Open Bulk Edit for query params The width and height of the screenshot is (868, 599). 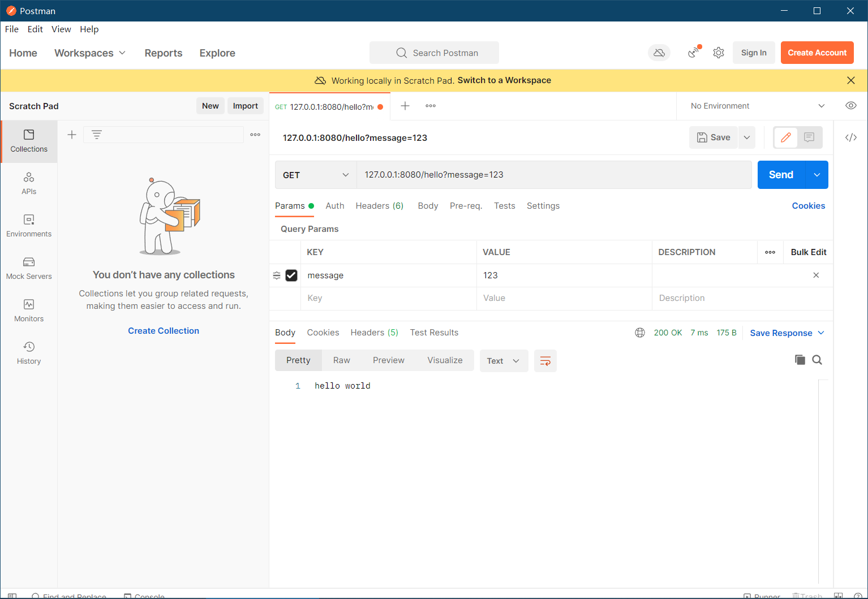[x=809, y=252]
